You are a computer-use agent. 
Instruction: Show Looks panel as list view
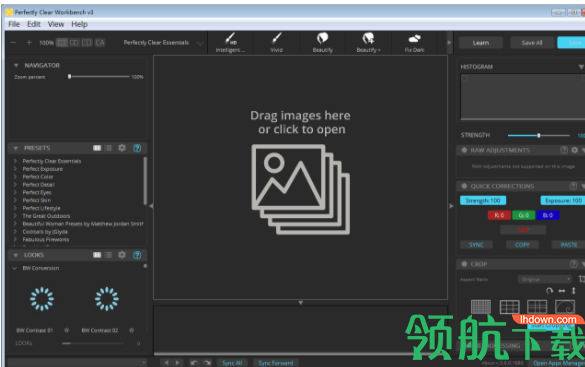click(108, 255)
